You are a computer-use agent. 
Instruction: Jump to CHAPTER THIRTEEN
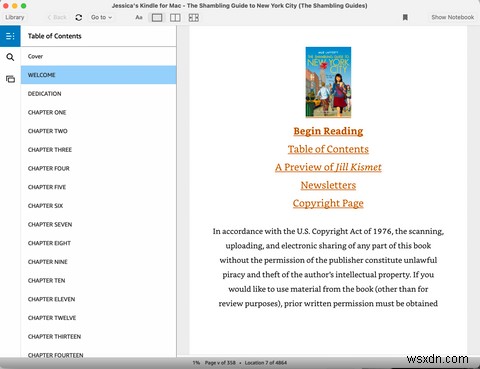coord(98,336)
